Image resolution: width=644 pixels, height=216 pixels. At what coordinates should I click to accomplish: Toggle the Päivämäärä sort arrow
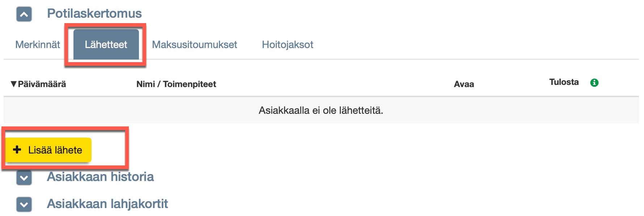[14, 84]
